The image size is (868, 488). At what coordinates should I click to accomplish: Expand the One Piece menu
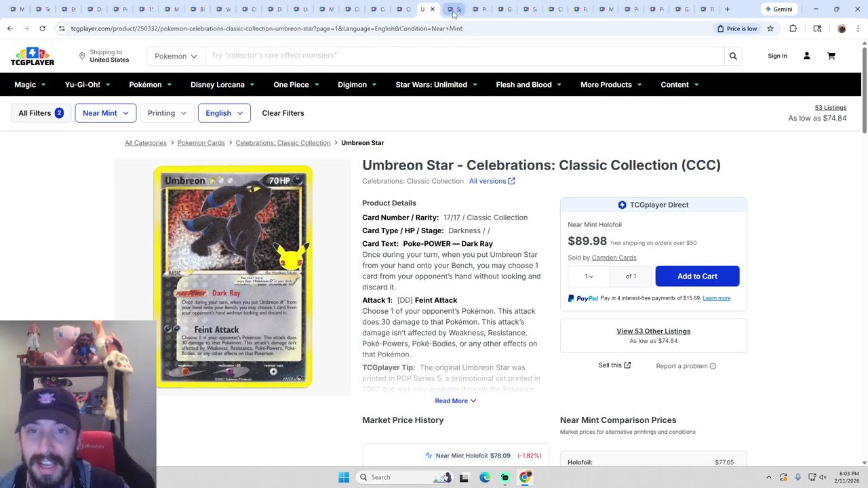296,85
